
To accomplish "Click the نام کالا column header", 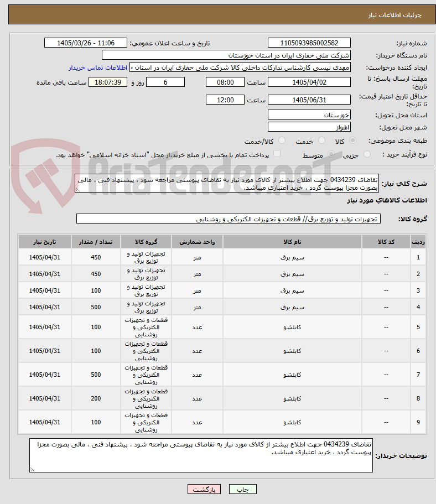I will click(292, 242).
